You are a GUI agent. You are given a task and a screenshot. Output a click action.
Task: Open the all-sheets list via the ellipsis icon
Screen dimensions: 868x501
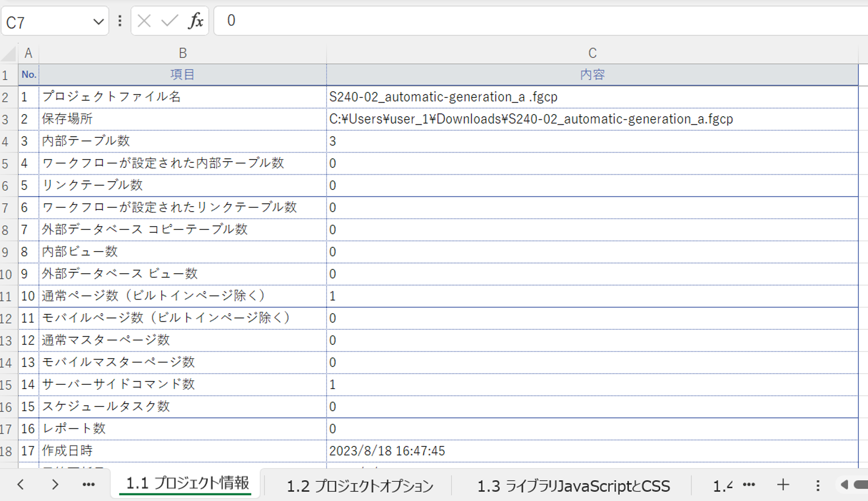tap(88, 484)
